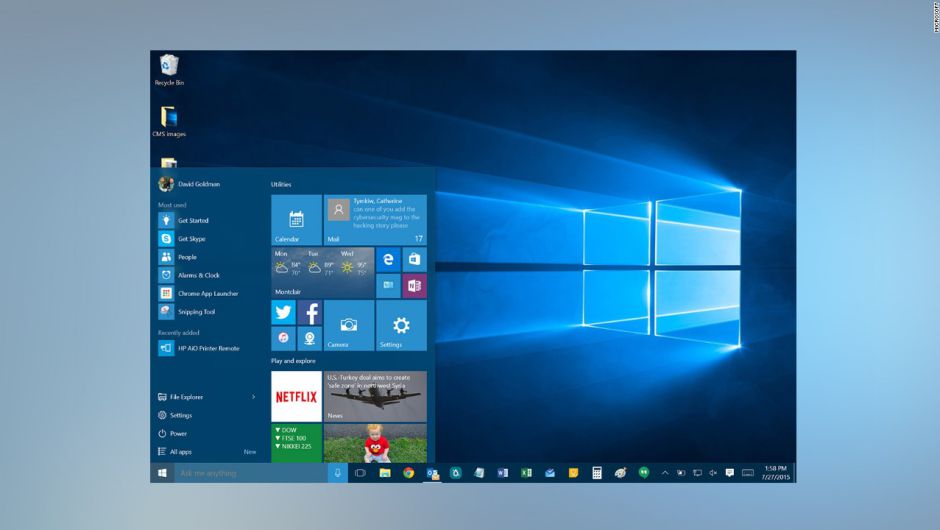Switch to Outlook in the taskbar
The image size is (940, 530).
coord(432,473)
